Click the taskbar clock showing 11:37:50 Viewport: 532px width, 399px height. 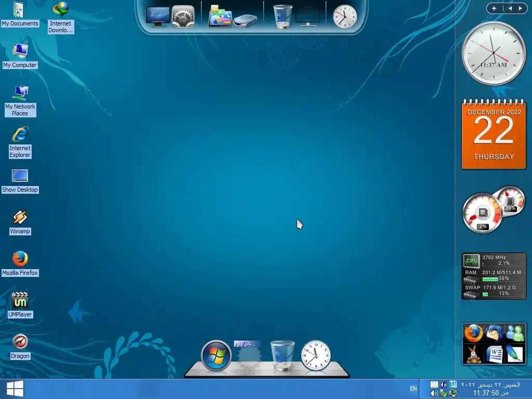click(490, 393)
